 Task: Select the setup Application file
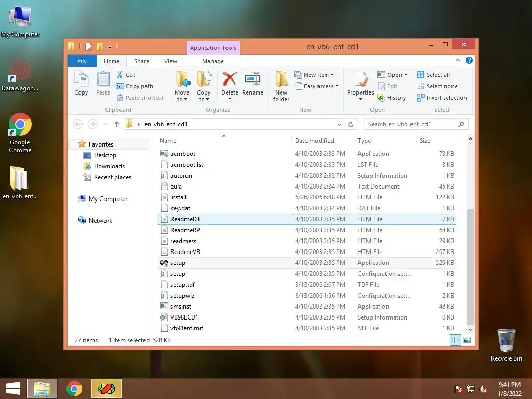click(307, 262)
